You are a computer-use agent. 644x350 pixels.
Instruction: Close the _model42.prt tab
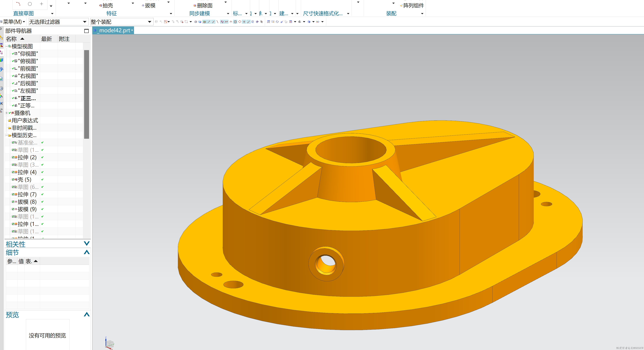132,30
